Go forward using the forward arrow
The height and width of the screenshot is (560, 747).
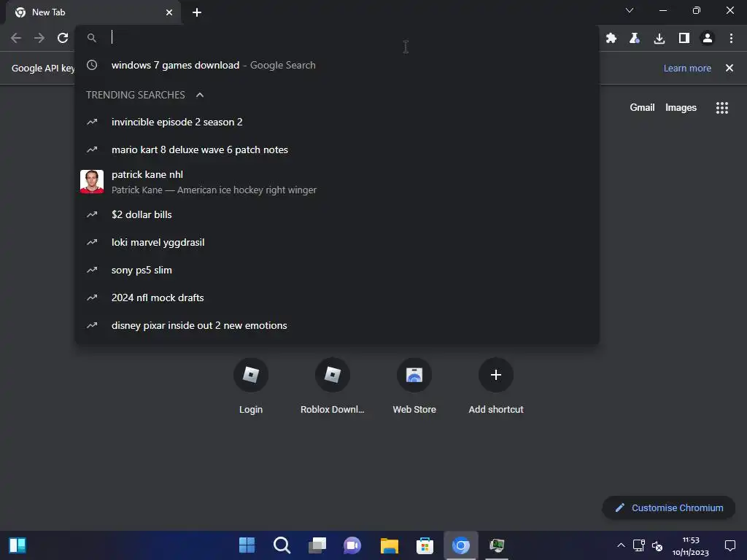pos(39,38)
